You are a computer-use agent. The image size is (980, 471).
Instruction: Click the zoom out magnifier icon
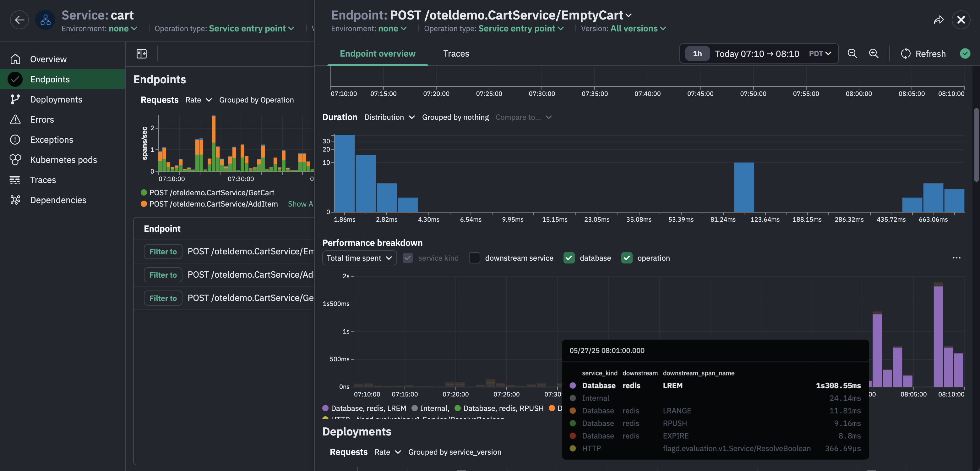coord(852,54)
